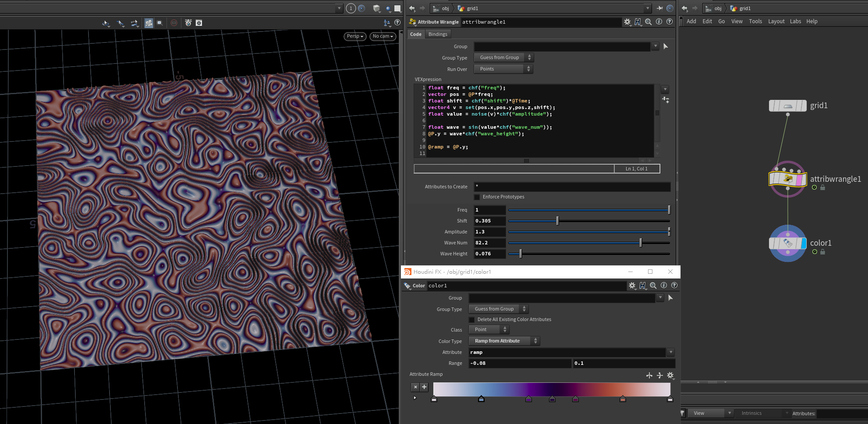Click the No cam camera button

pos(383,36)
